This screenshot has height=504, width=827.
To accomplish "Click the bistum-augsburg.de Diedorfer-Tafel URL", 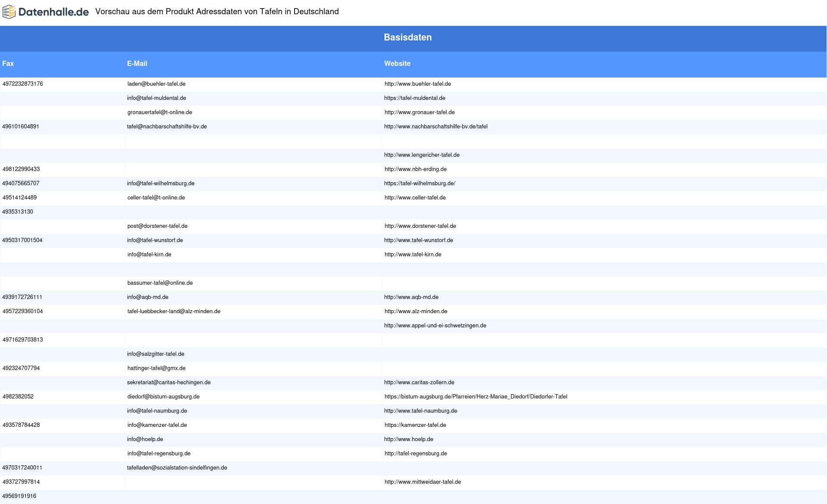I will tap(476, 397).
